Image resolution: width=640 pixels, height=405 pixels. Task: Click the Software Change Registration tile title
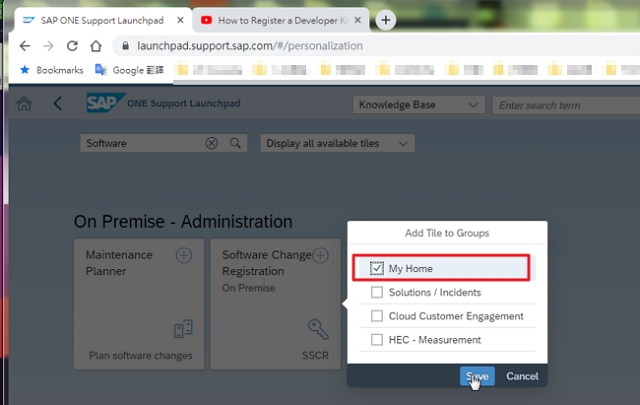267,263
